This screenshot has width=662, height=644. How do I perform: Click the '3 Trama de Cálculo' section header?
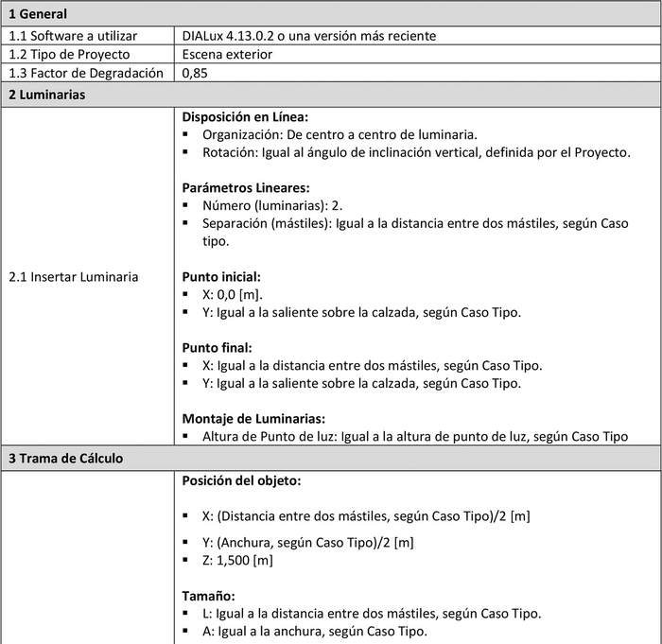[x=65, y=459]
